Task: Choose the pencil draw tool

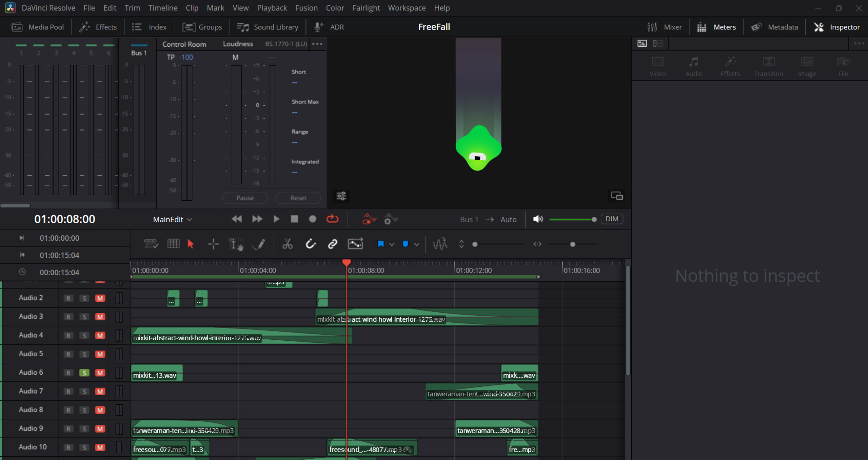Action: (259, 244)
